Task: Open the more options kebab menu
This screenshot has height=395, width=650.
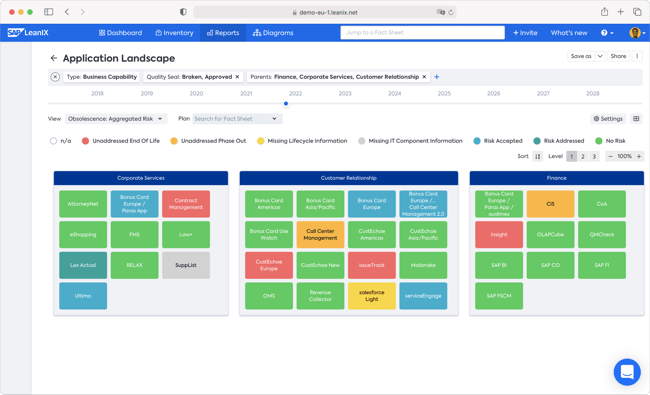Action: coord(637,56)
